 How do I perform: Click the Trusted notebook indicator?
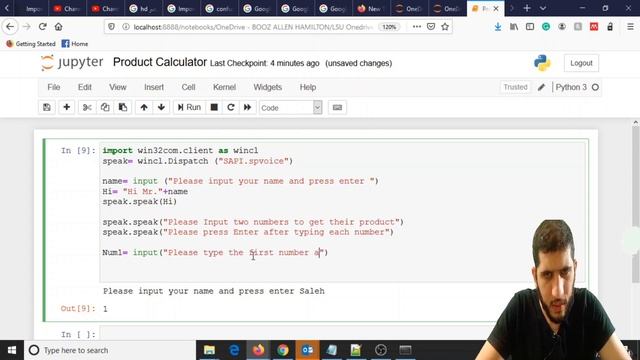click(x=515, y=87)
